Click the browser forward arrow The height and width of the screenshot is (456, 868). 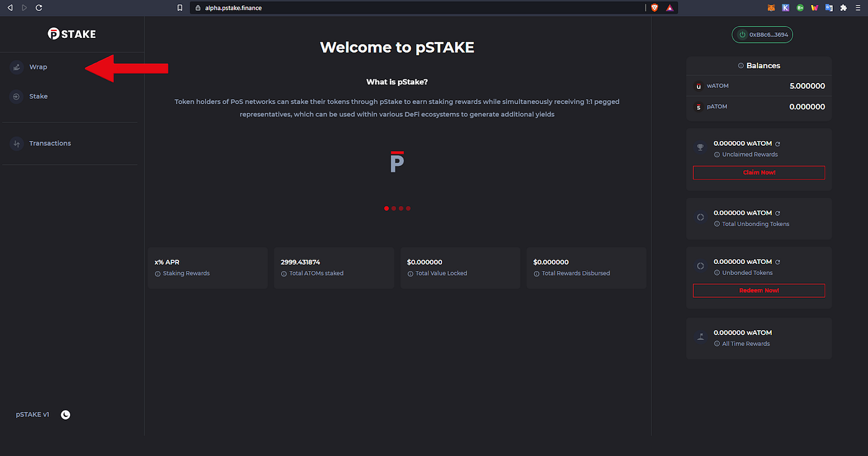24,7
